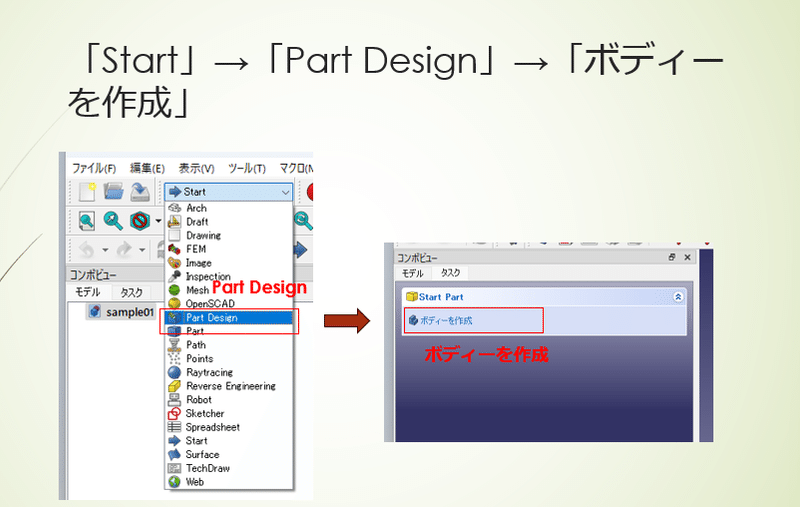This screenshot has width=800, height=507.
Task: Switch to モデル tab in left combo view
Action: pos(88,292)
